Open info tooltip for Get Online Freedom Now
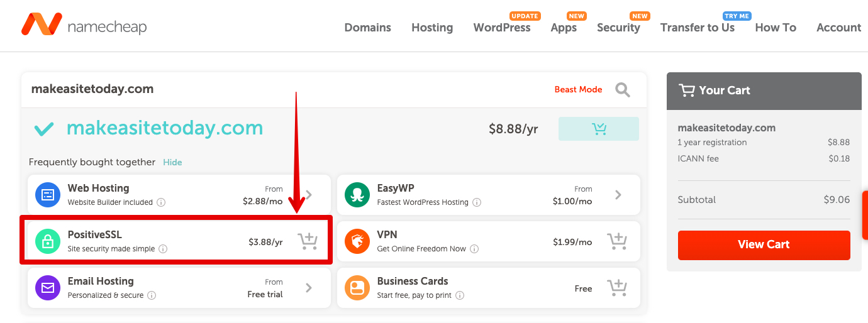This screenshot has height=323, width=868. [474, 249]
